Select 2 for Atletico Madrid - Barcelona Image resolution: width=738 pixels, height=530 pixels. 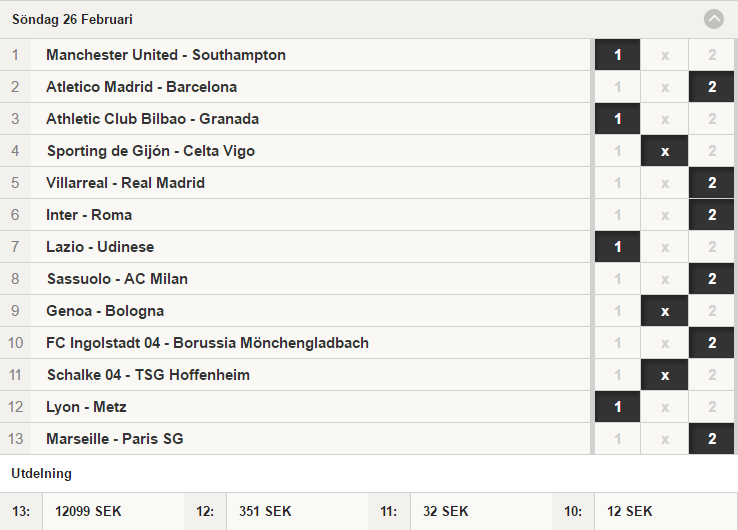711,87
